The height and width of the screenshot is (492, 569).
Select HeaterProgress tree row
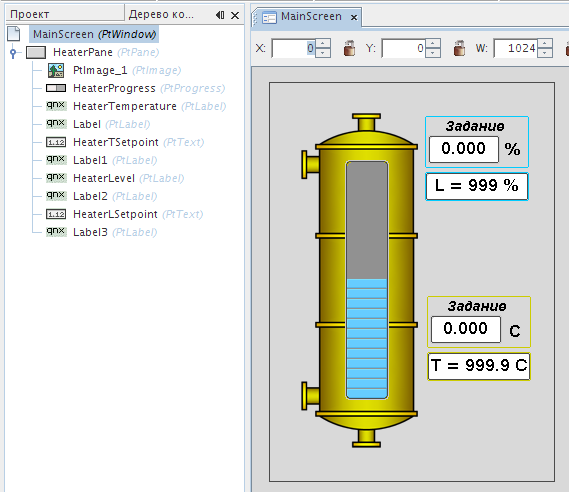pos(149,88)
